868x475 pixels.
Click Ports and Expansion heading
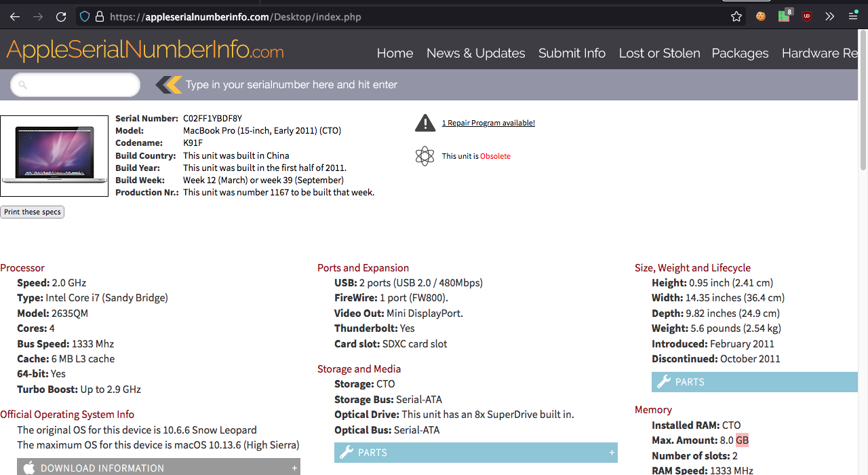(x=363, y=267)
